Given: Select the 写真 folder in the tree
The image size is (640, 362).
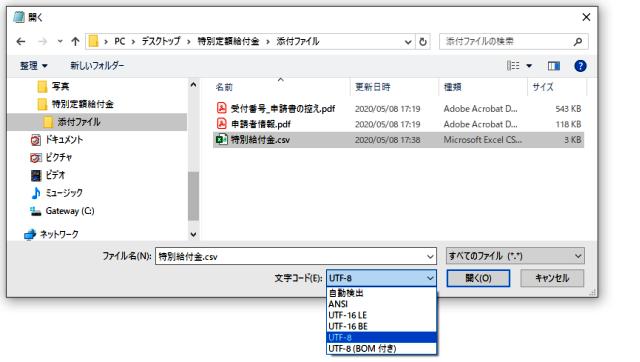Looking at the screenshot, I should click(x=60, y=86).
